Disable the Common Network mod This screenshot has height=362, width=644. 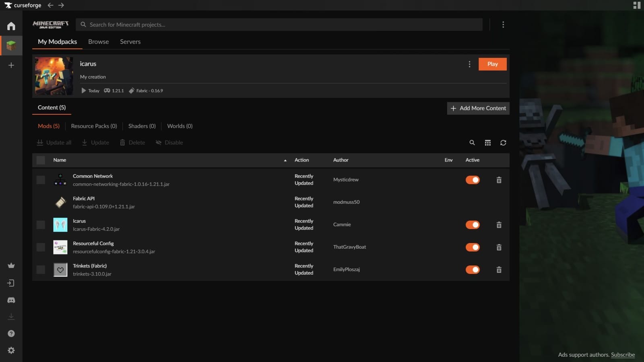(473, 180)
